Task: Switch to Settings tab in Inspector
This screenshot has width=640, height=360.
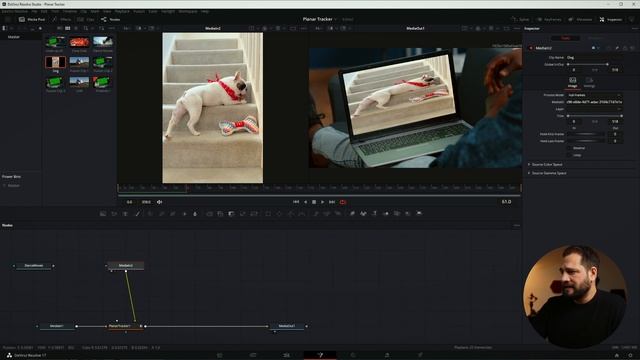Action: (x=589, y=82)
